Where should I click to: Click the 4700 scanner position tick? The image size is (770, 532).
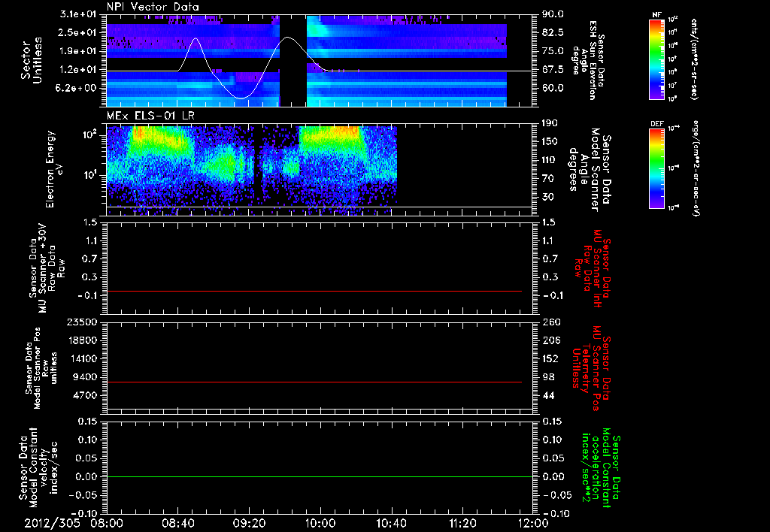pyautogui.click(x=85, y=395)
